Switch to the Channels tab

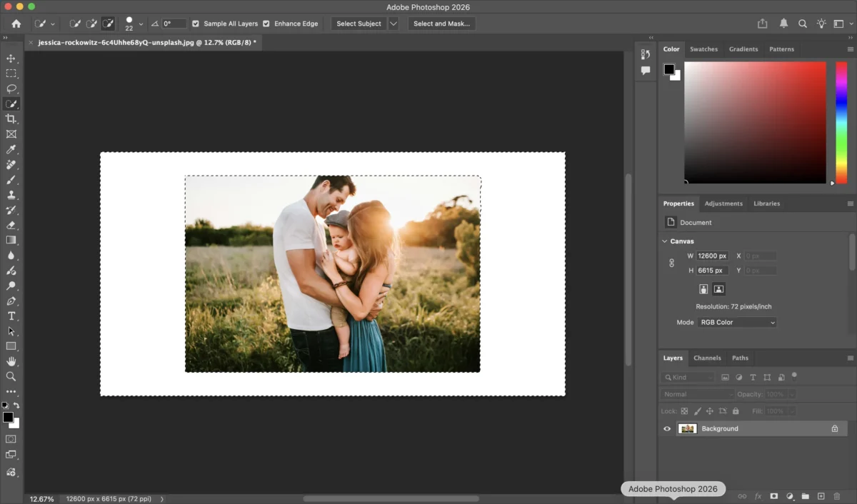point(707,358)
